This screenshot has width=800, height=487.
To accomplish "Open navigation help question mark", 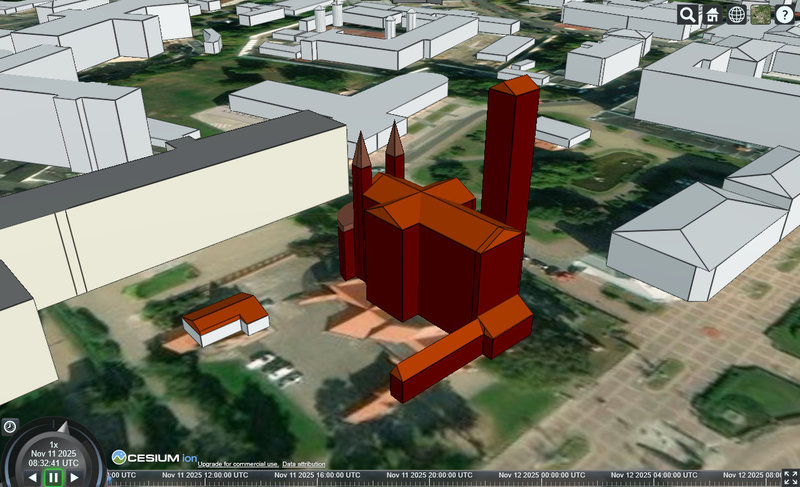I will (785, 14).
